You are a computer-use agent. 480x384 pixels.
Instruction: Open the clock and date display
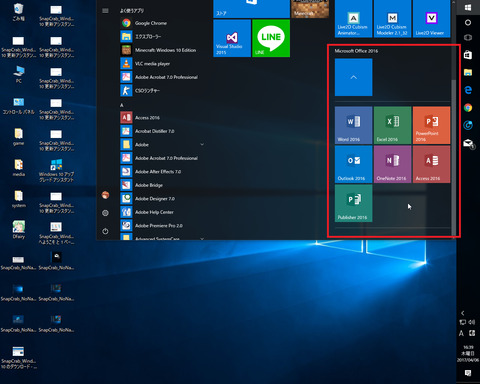468,354
